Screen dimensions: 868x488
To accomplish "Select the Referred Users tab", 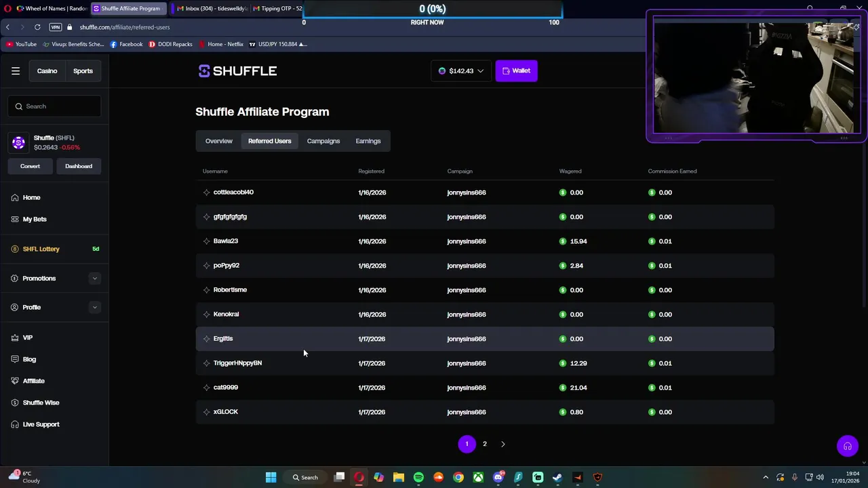I will tap(269, 141).
